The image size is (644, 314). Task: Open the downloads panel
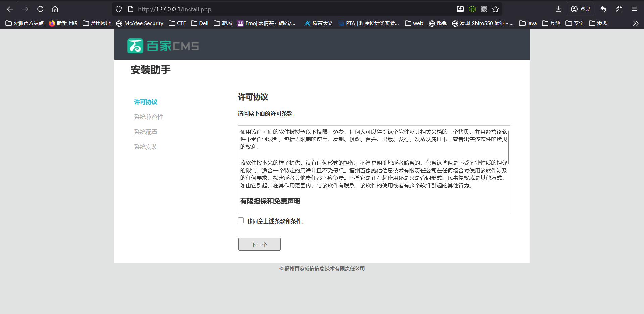point(558,9)
